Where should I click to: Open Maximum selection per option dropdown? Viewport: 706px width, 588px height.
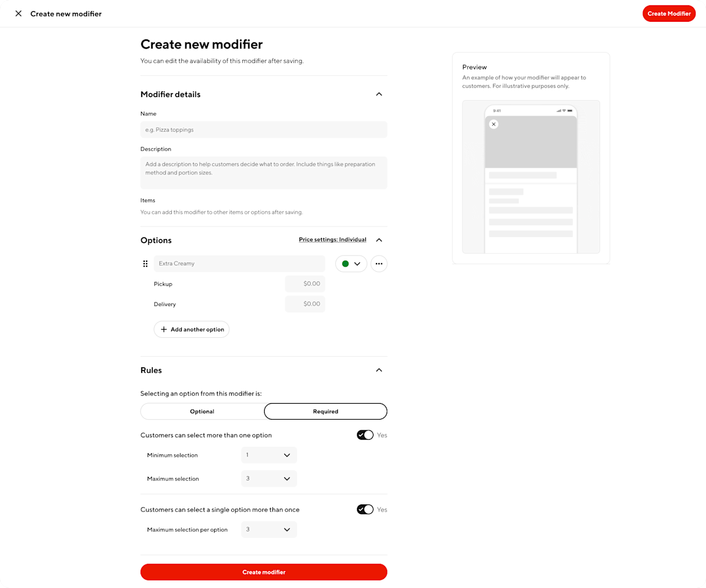tap(269, 530)
